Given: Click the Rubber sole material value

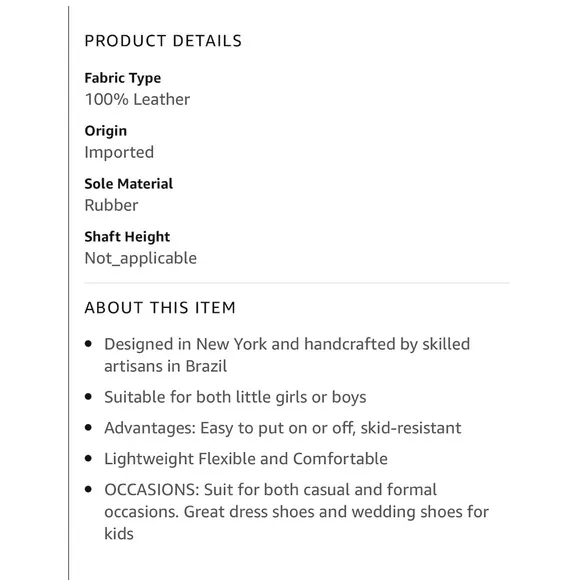Looking at the screenshot, I should [111, 205].
